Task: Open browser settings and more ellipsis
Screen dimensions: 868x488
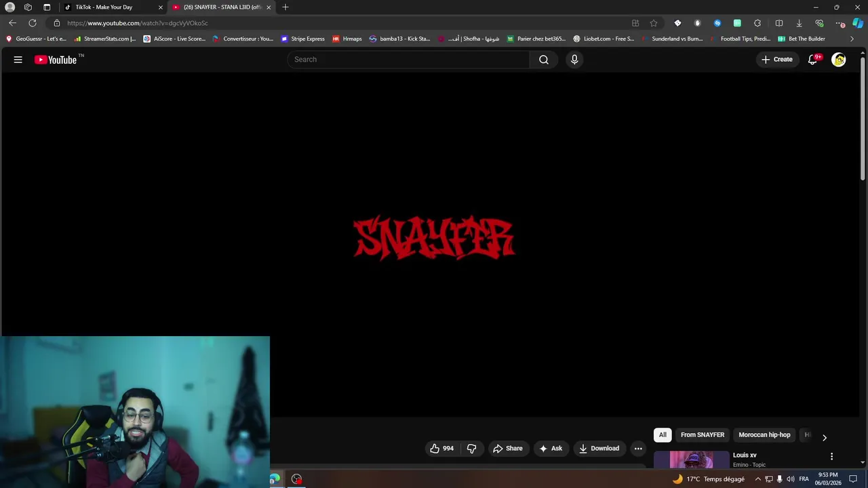Action: tap(840, 23)
